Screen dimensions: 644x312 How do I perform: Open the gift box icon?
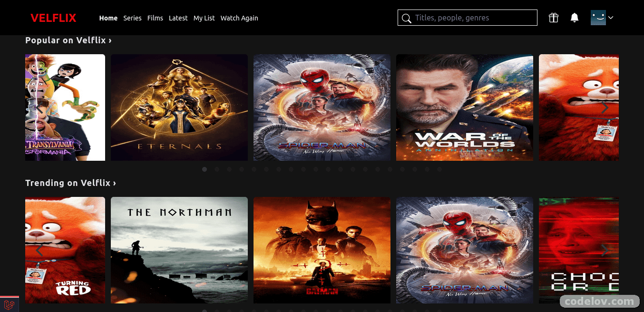(553, 18)
